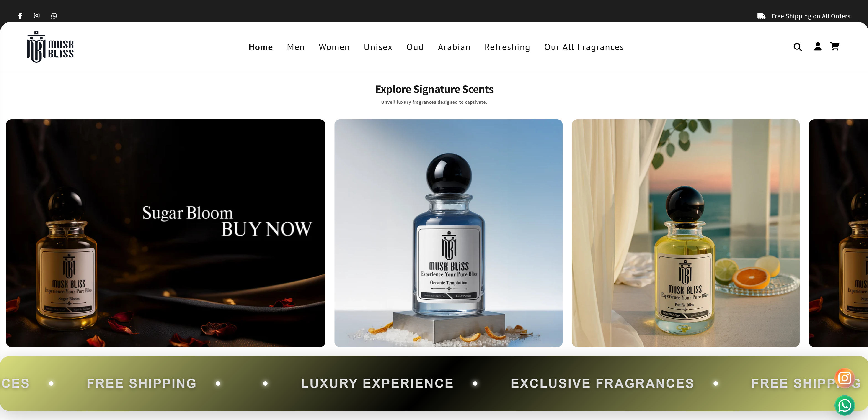Open the shopping cart icon

click(x=835, y=46)
